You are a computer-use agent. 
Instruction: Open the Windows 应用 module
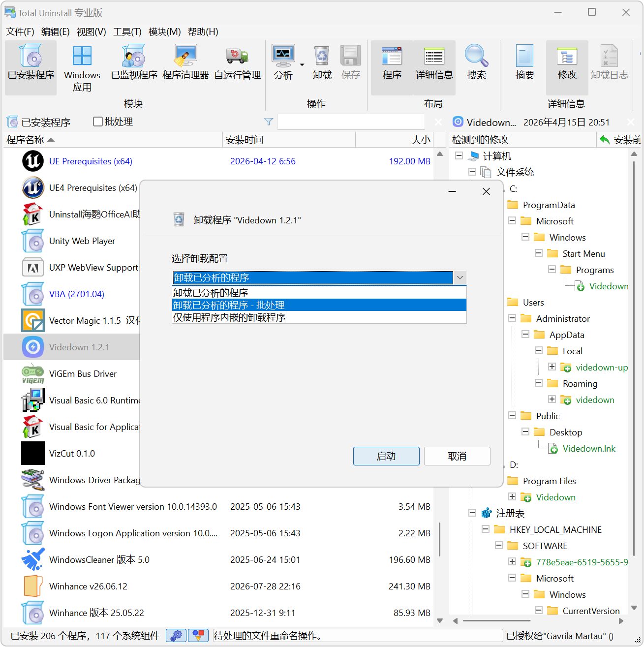coord(82,67)
